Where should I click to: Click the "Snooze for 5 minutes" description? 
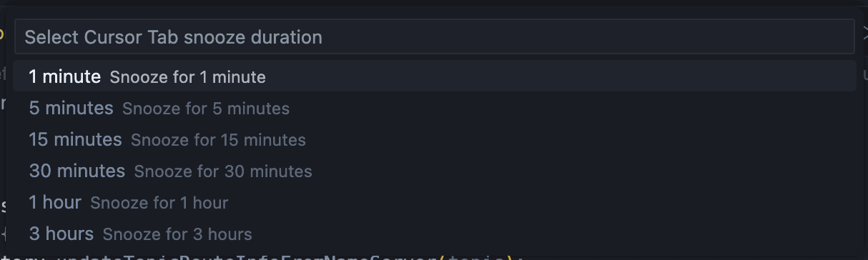[x=206, y=109]
